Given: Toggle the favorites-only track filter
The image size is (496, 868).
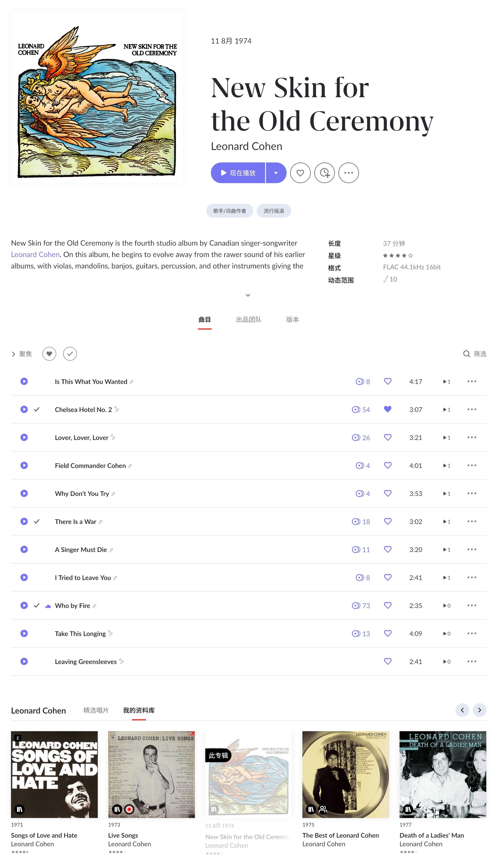Looking at the screenshot, I should pyautogui.click(x=49, y=354).
